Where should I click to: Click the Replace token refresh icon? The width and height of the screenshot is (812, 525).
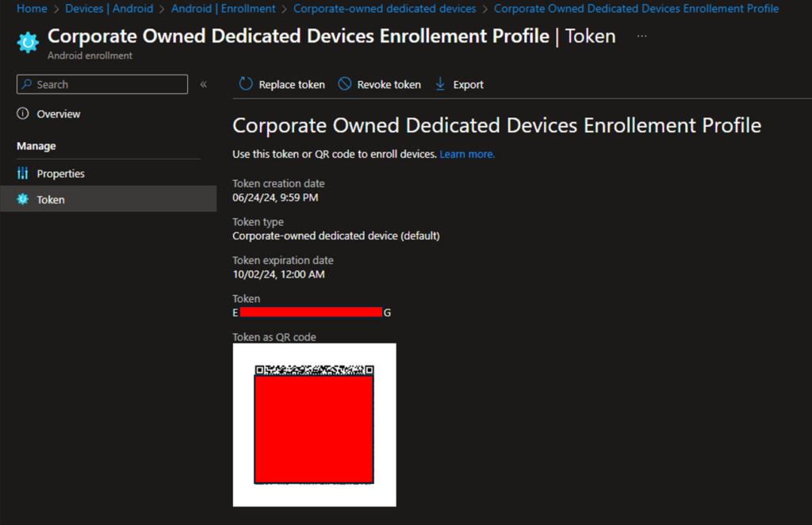click(x=246, y=83)
